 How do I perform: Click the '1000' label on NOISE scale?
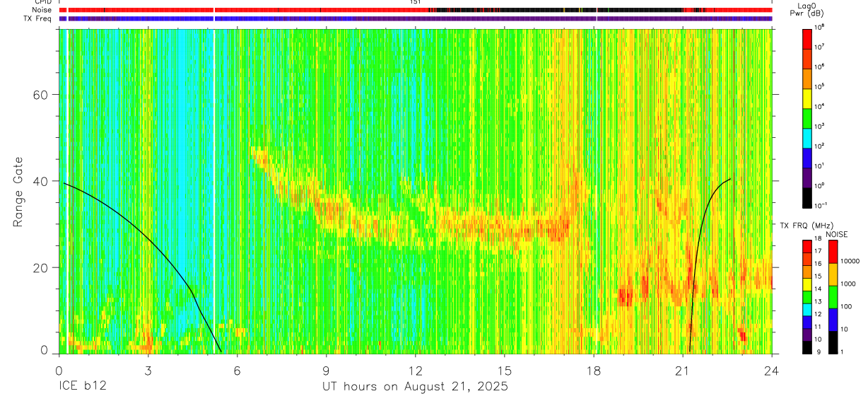[848, 284]
